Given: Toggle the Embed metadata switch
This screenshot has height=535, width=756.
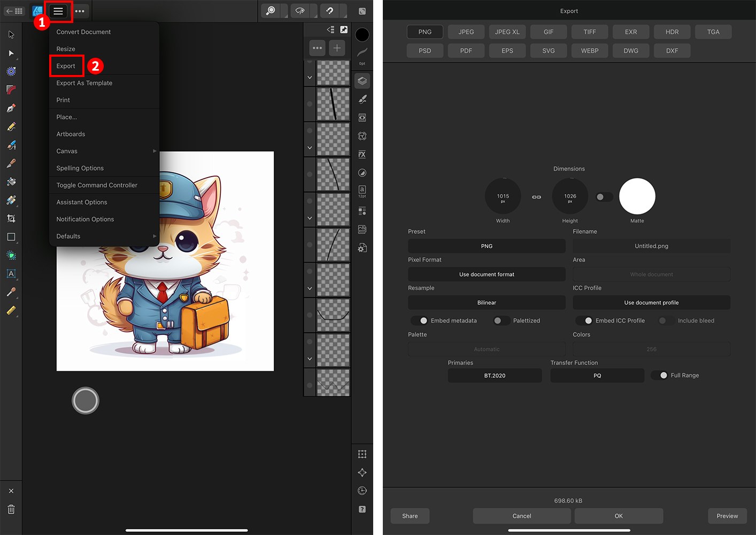Looking at the screenshot, I should [420, 320].
